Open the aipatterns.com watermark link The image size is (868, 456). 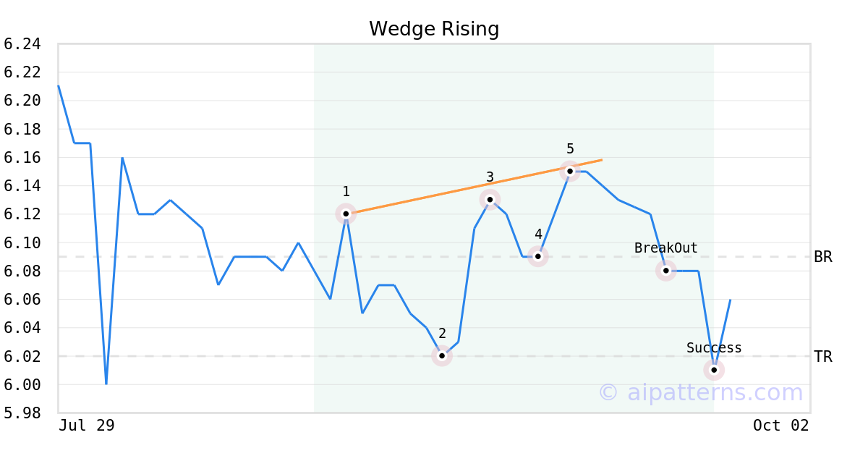pyautogui.click(x=700, y=392)
